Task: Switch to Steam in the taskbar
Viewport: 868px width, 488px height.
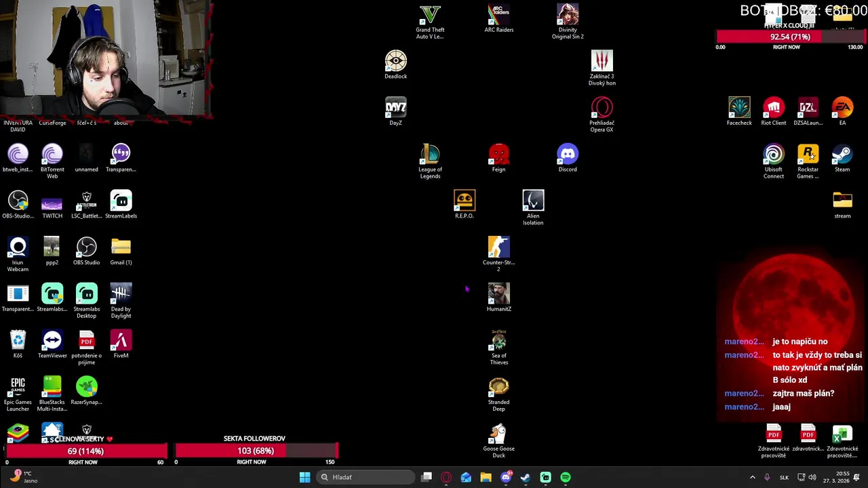Action: click(526, 477)
